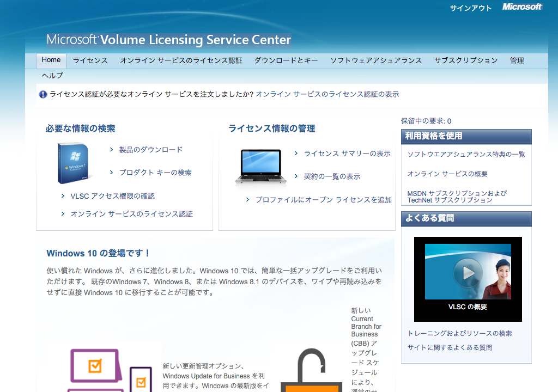The width and height of the screenshot is (558, 392).
Task: Open the Home tab
Action: pos(51,60)
